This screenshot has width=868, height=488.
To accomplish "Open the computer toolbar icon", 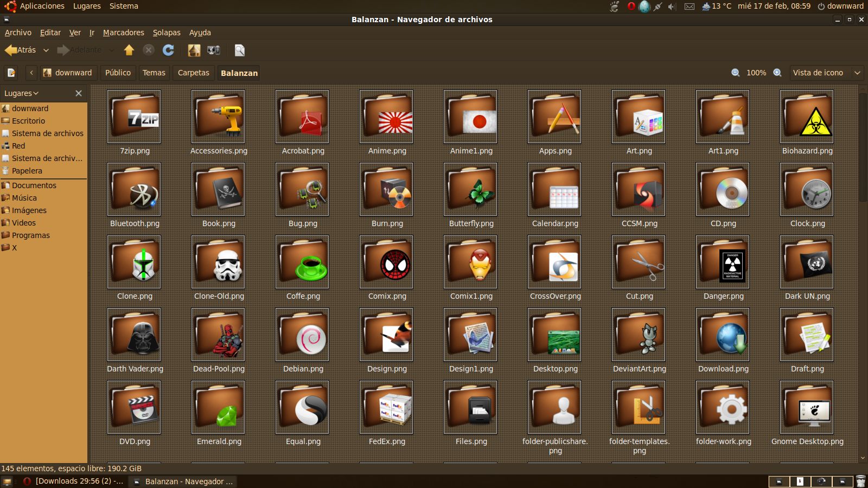I will coord(214,50).
